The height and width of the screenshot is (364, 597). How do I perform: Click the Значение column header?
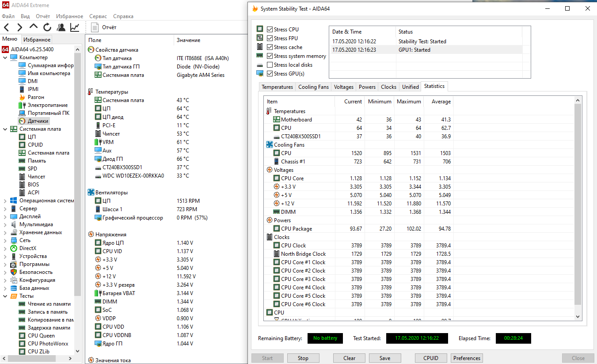click(188, 40)
